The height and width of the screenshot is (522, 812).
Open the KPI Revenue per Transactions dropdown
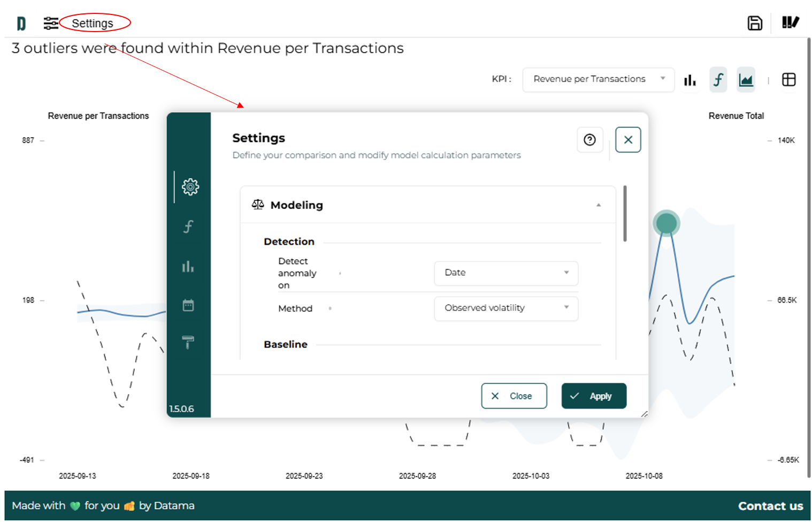pyautogui.click(x=598, y=79)
